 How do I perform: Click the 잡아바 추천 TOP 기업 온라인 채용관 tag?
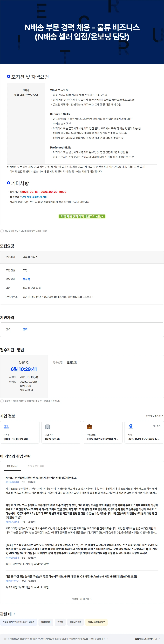[18, 622]
